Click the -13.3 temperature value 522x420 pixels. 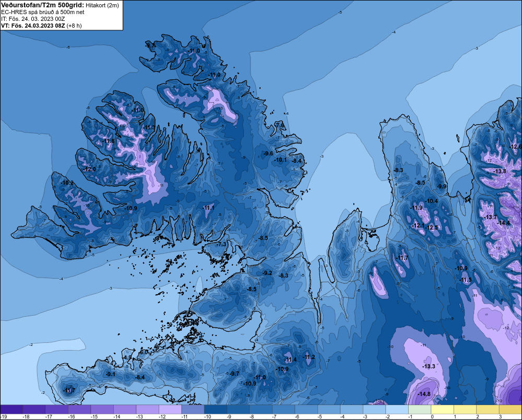pos(429,366)
